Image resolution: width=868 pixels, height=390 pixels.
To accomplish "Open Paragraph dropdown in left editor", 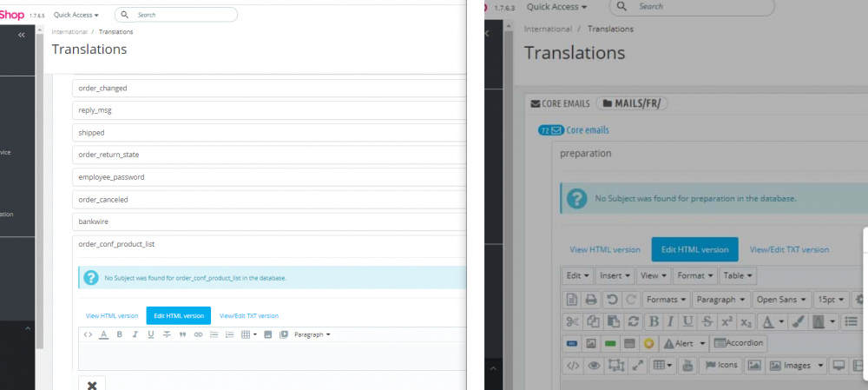I will coord(312,334).
